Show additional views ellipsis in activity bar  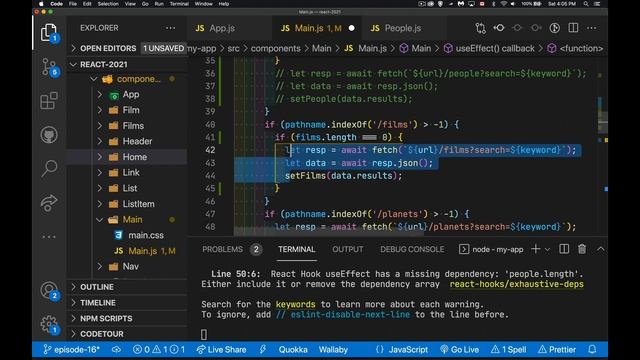[x=49, y=237]
